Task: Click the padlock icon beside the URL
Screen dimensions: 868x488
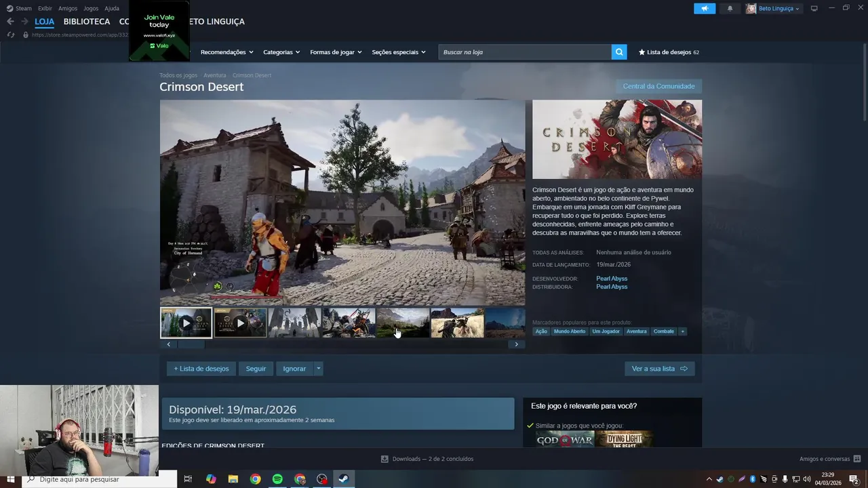Action: [26, 35]
